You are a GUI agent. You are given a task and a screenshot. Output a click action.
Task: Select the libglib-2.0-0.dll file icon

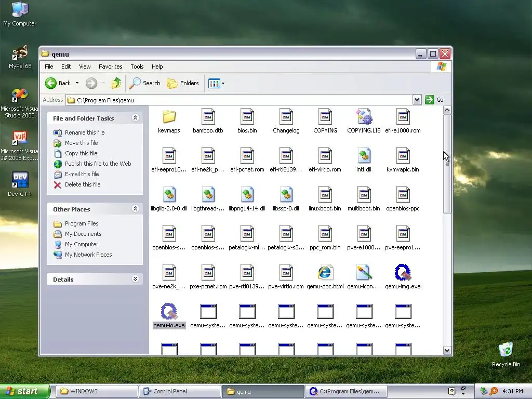169,195
